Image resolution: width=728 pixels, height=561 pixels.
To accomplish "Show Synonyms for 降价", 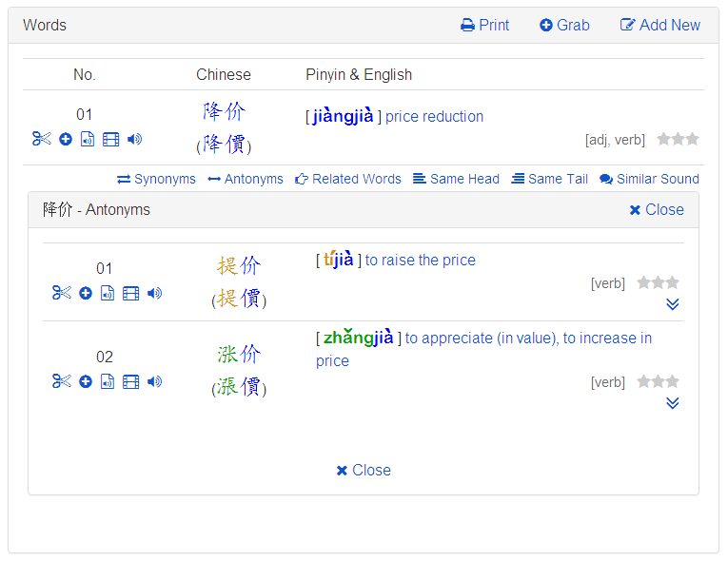I will (157, 179).
